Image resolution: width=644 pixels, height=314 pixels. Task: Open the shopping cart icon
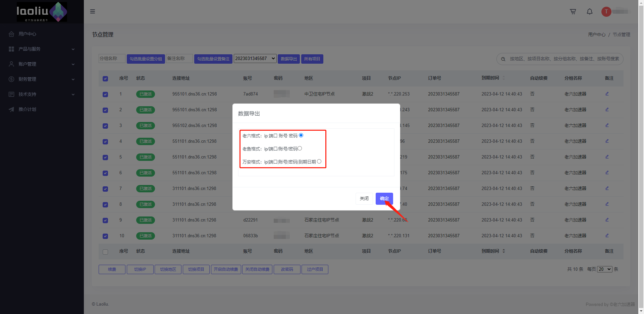(573, 12)
